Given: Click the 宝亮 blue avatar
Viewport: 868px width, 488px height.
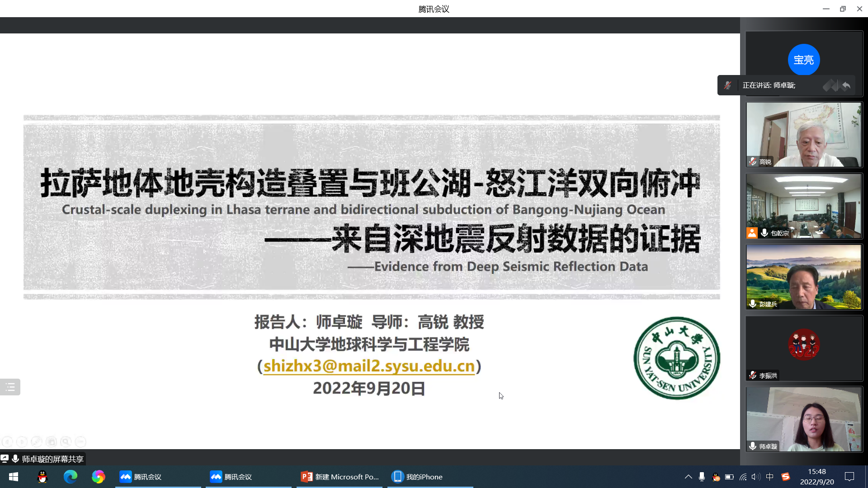Looking at the screenshot, I should [x=803, y=60].
